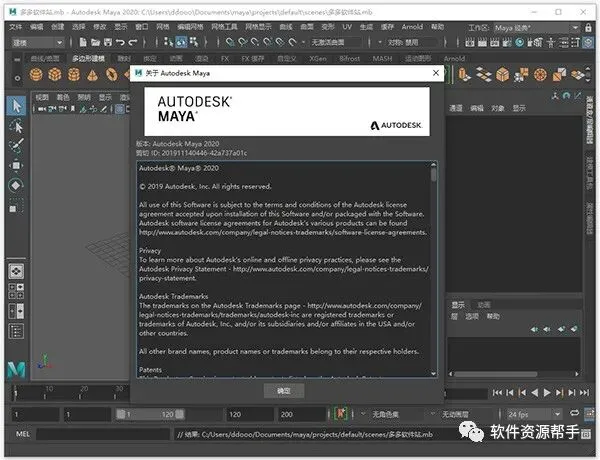The height and width of the screenshot is (460, 600).
Task: Click the range slider bar 1 to 120
Action: (x=150, y=414)
